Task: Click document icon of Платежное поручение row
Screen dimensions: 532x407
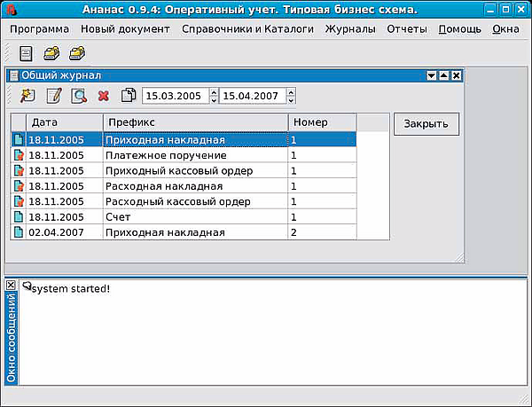Action: [x=19, y=155]
